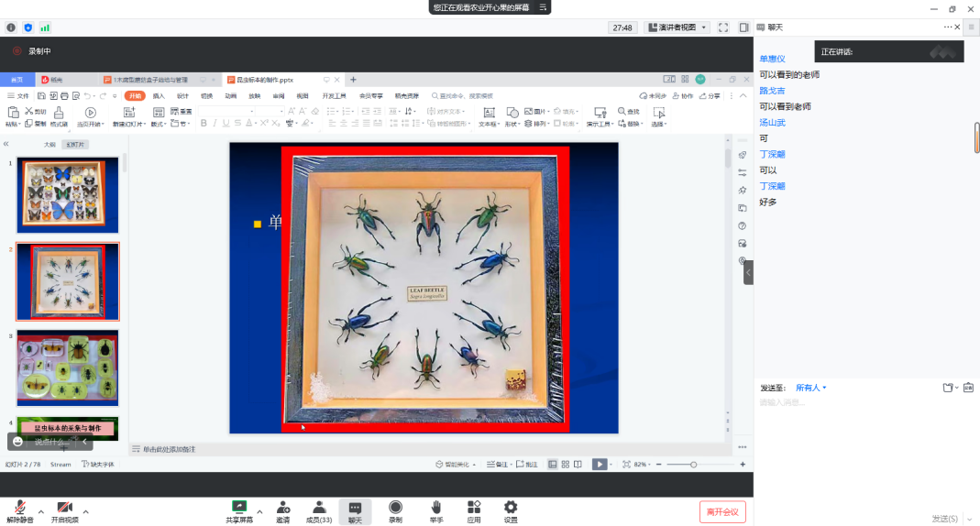
Task: Open the Chat (聊天) button in toolbar
Action: pos(355,511)
